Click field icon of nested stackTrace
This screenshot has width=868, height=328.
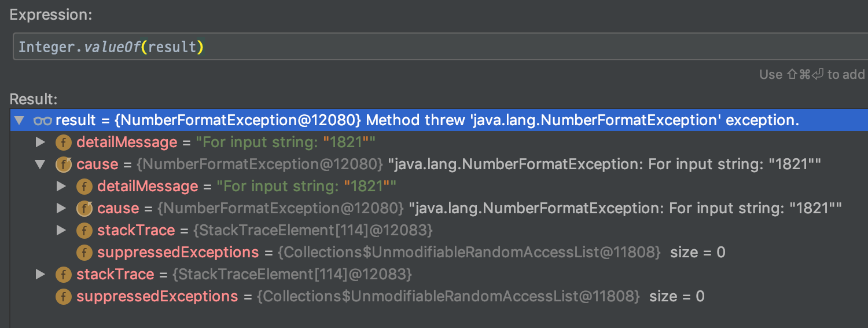tap(84, 231)
